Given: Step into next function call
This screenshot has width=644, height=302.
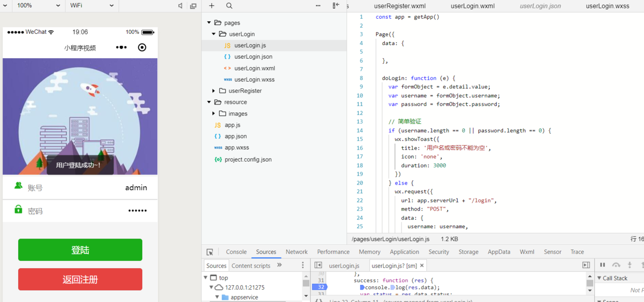Looking at the screenshot, I should click(x=629, y=265).
